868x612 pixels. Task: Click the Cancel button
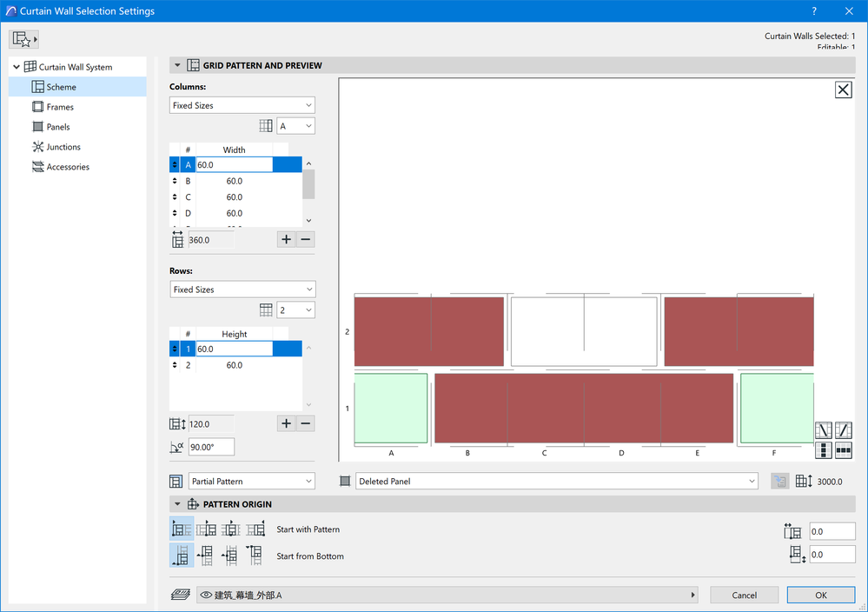744,595
